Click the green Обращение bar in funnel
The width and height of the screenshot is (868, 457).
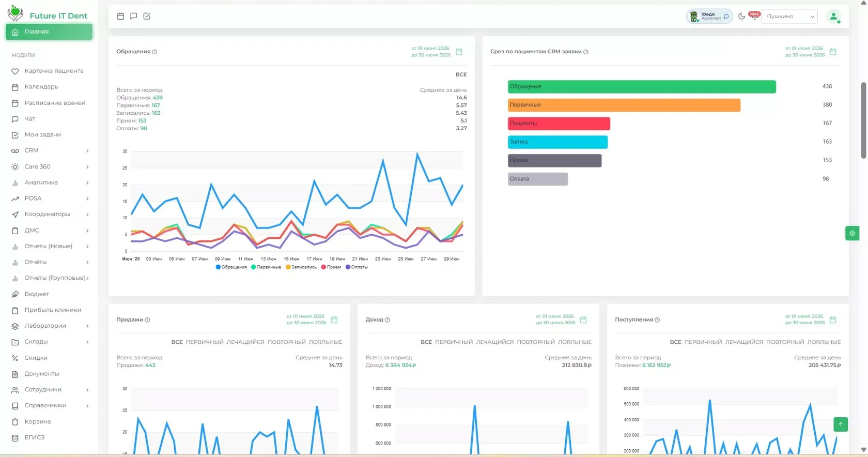642,86
